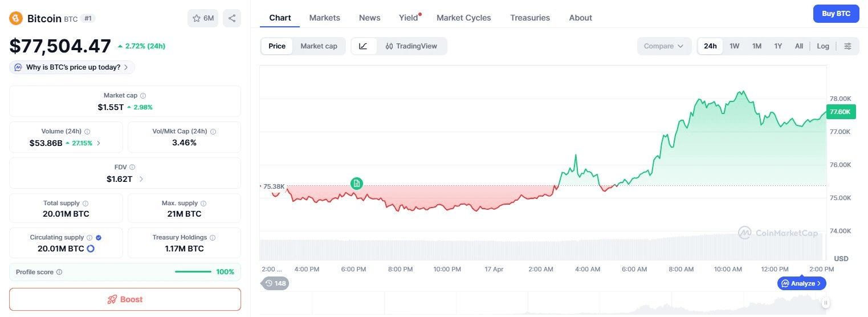The height and width of the screenshot is (317, 868).
Task: Click the Market cap info icon
Action: coord(143,96)
